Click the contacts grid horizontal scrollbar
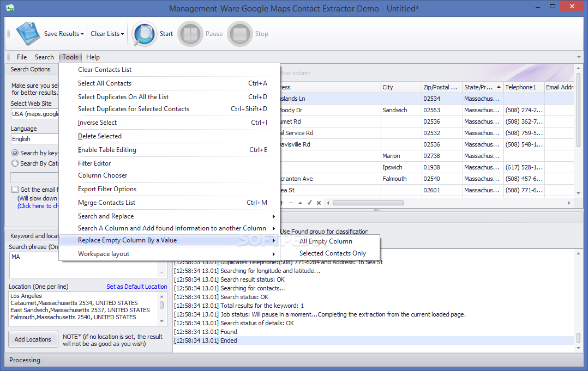 click(368, 203)
